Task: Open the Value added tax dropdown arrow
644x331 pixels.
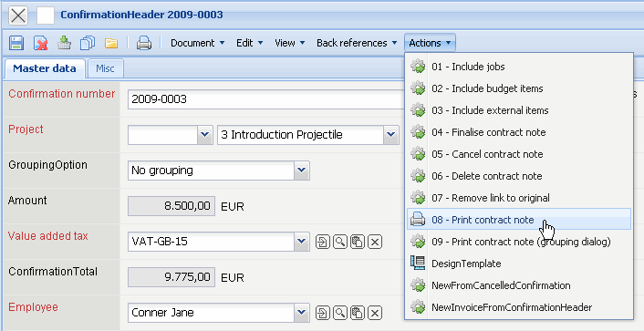Action: click(x=302, y=242)
